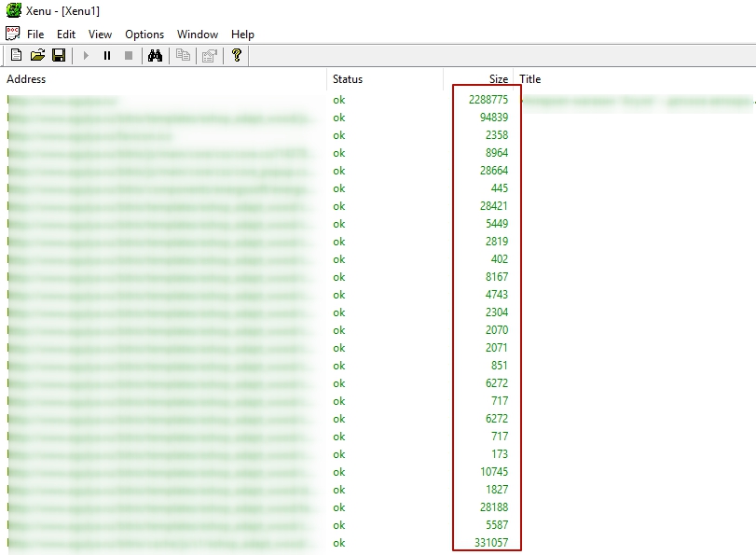Select the size value 2819
Image resolution: width=756 pixels, height=555 pixels.
(497, 242)
